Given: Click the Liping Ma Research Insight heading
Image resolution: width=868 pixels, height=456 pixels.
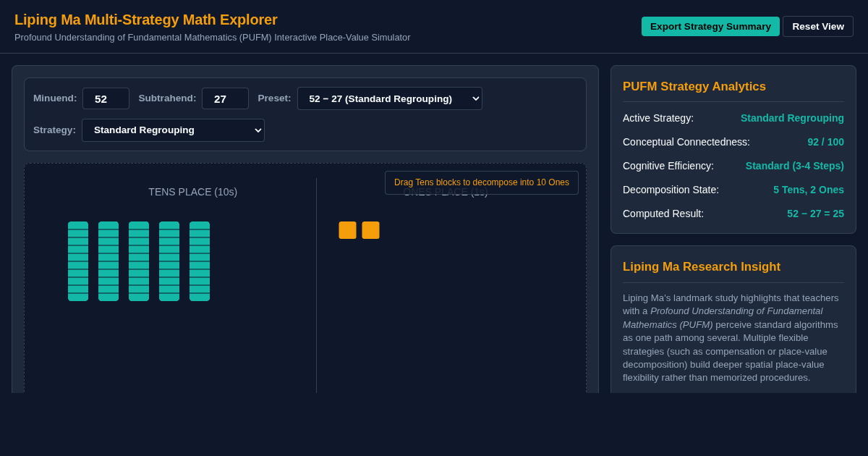Looking at the screenshot, I should 702,267.
